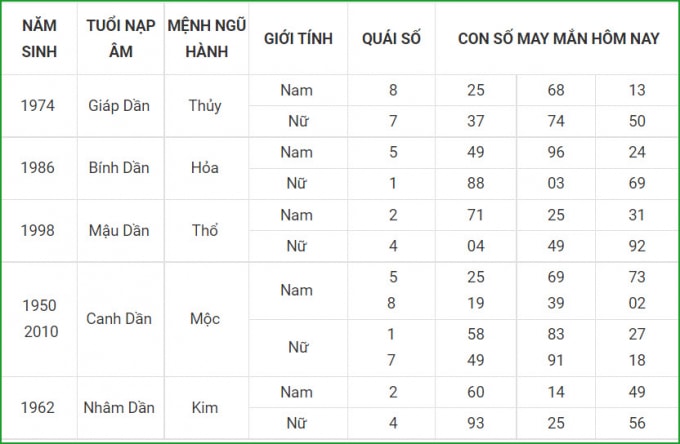Image resolution: width=680 pixels, height=444 pixels.
Task: Click the Nhâm Dần cell
Action: click(x=119, y=408)
